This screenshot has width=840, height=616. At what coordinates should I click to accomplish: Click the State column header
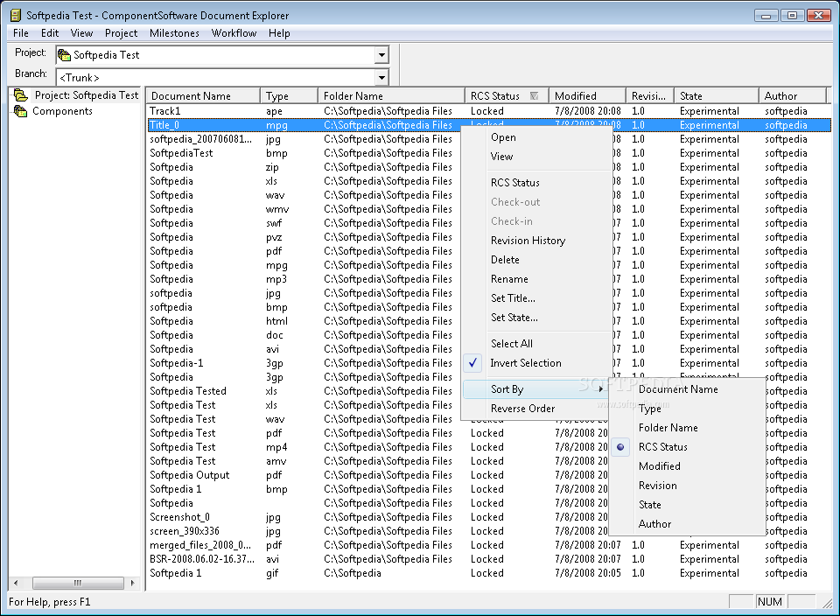click(717, 96)
